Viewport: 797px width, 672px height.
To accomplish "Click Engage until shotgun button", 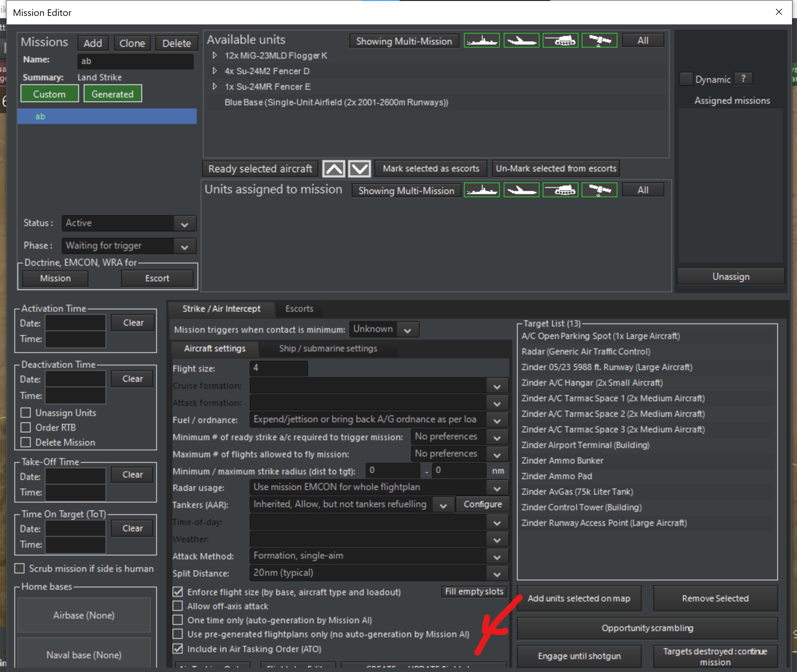I will click(x=579, y=656).
